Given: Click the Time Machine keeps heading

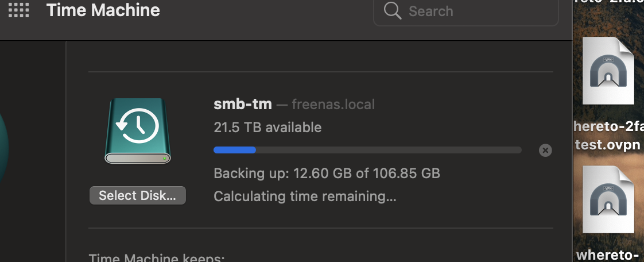Looking at the screenshot, I should coord(157,258).
